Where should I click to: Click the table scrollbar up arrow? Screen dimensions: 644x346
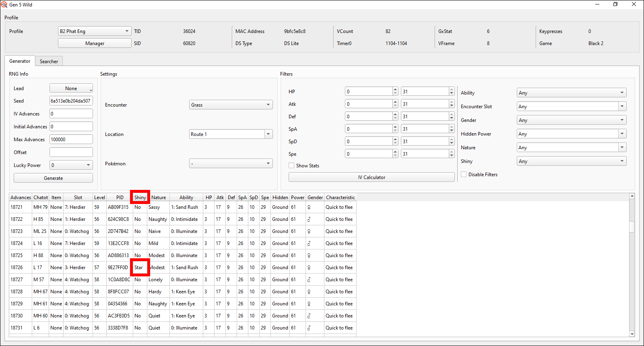(632, 196)
